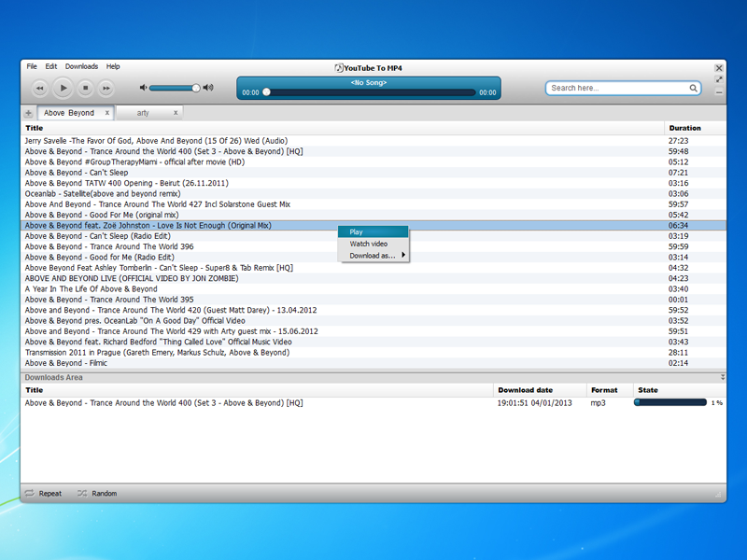Stop playback with the Stop button
Screen dimensions: 747x560
pos(85,88)
